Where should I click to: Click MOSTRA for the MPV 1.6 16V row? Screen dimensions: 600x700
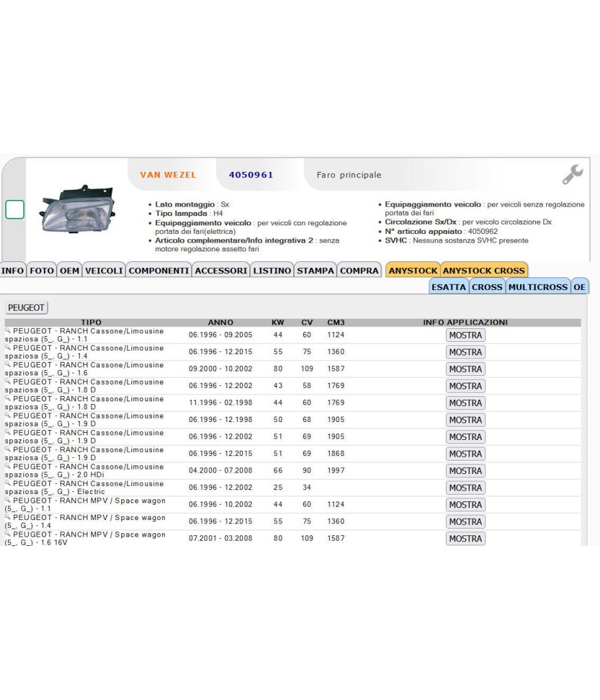pos(465,539)
